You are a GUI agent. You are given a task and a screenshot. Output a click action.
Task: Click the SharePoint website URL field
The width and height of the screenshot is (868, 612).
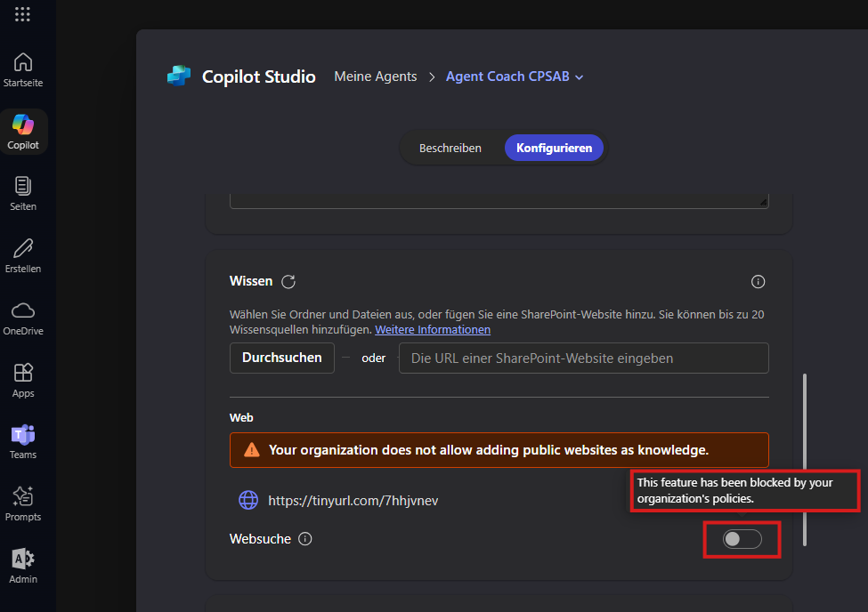pyautogui.click(x=583, y=358)
